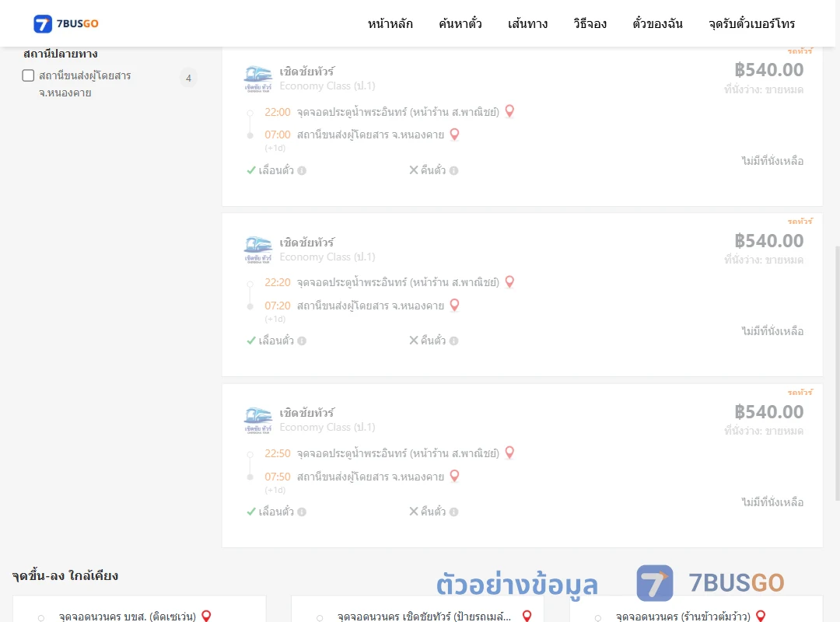The height and width of the screenshot is (622, 840).
Task: Open the เส้นทาง menu item
Action: click(527, 23)
